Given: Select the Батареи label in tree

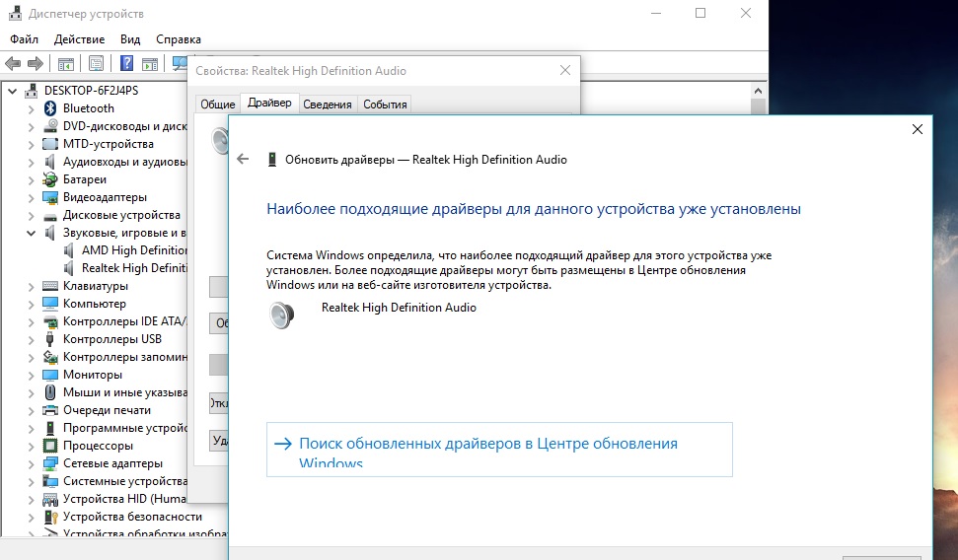Looking at the screenshot, I should 85,179.
